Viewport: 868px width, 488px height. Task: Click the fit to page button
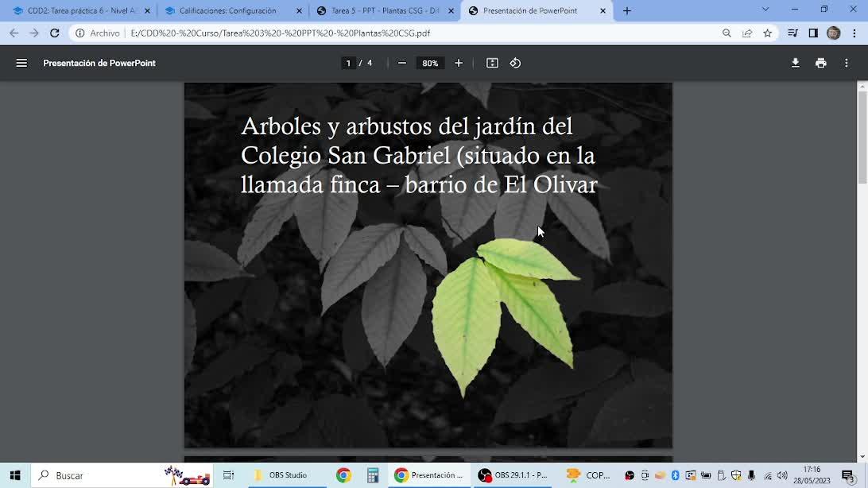point(492,63)
